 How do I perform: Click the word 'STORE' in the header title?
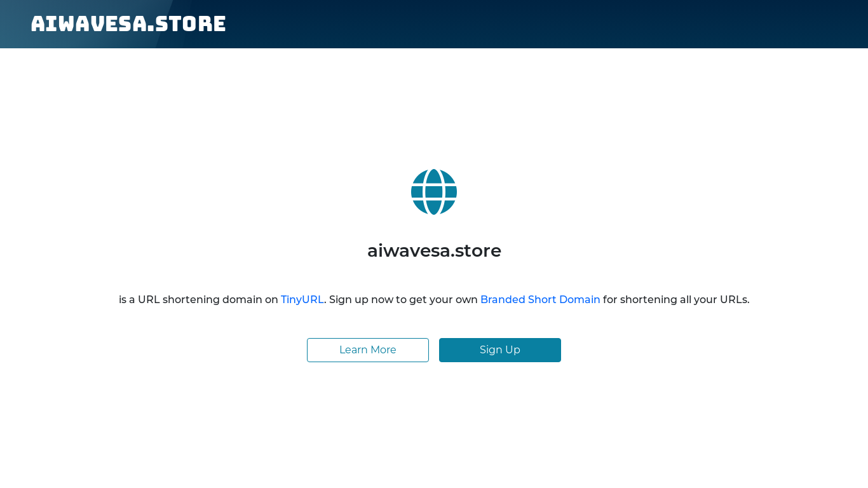pos(191,24)
